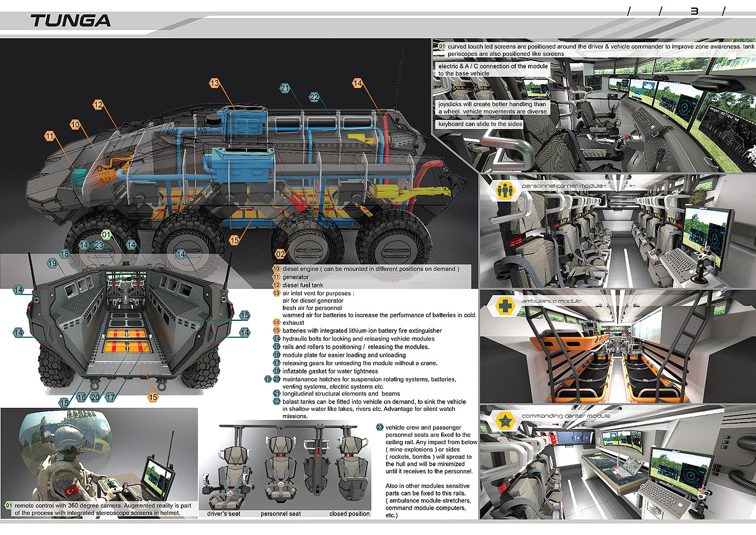Select the TUNGA title logo

(70, 21)
